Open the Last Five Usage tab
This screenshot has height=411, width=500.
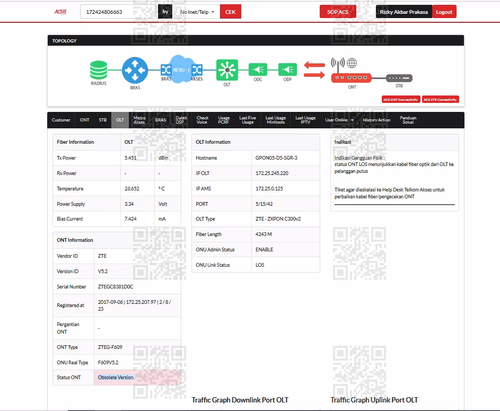pyautogui.click(x=247, y=120)
